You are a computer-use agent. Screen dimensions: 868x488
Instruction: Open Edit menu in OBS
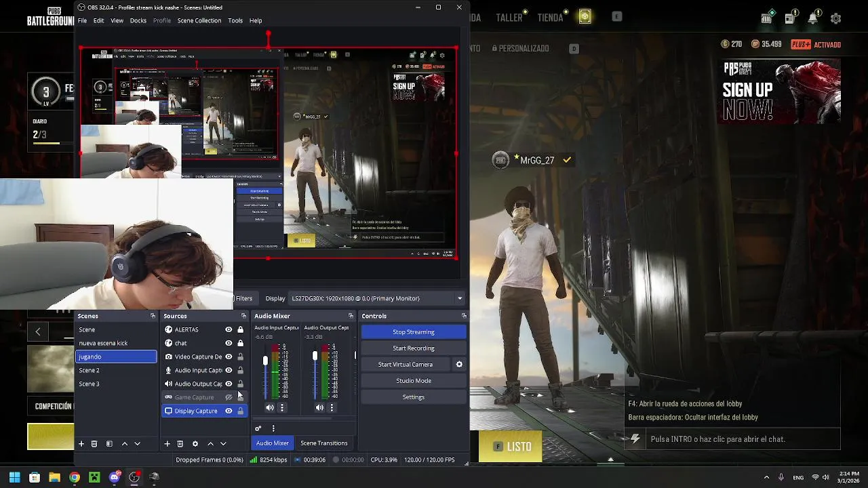98,20
